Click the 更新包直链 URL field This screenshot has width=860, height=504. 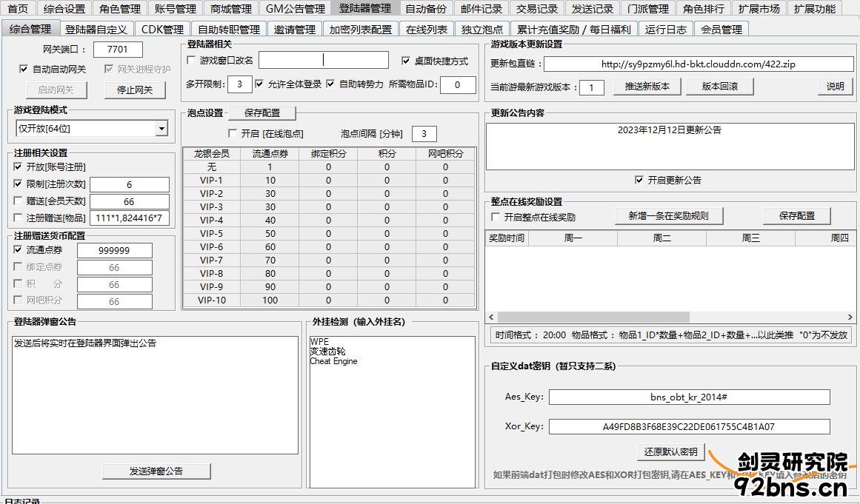tap(699, 64)
